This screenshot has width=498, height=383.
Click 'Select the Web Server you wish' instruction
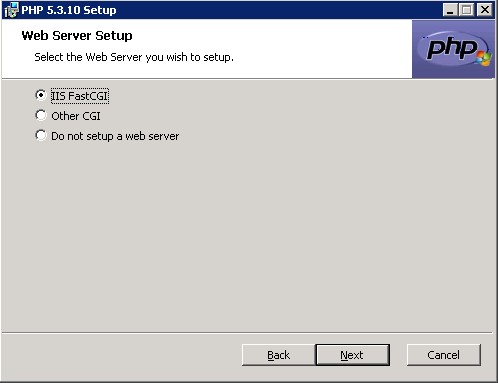(x=134, y=57)
